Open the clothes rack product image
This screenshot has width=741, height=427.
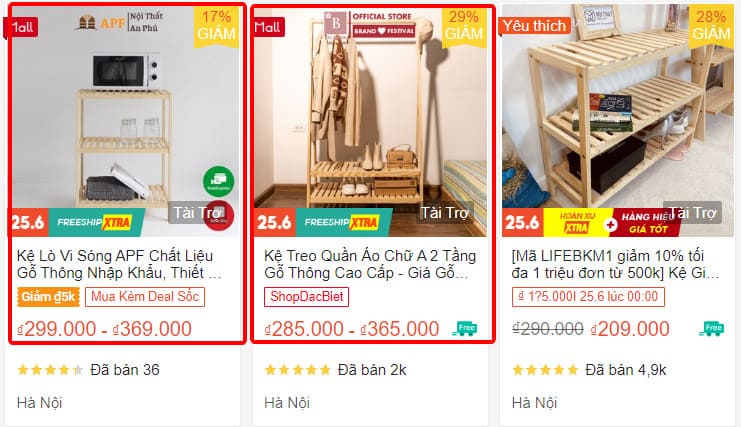tap(370, 120)
